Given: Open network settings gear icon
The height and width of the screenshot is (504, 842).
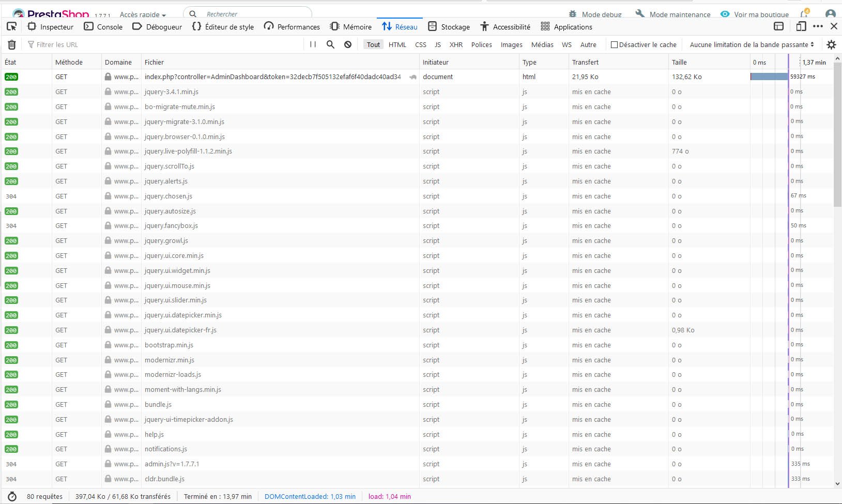Looking at the screenshot, I should [831, 45].
